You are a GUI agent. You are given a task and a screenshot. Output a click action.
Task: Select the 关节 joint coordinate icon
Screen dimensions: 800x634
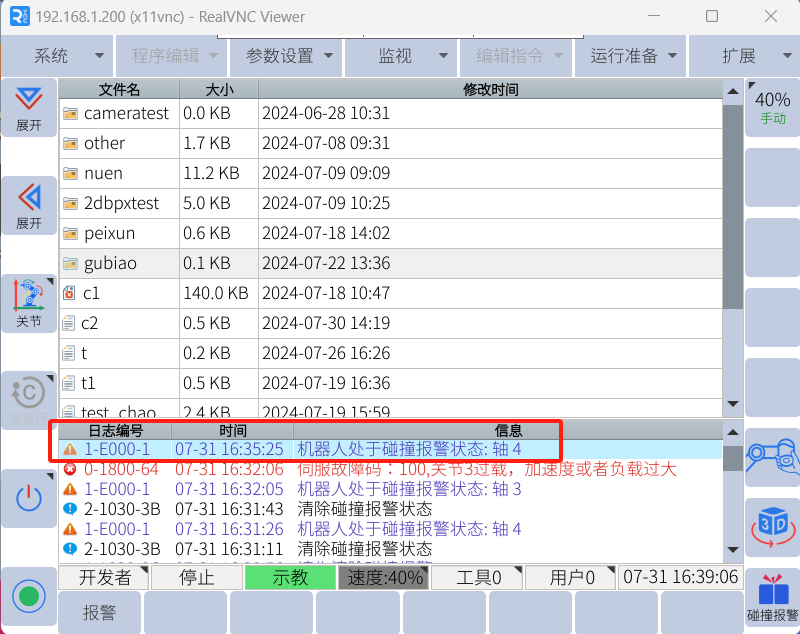29,303
